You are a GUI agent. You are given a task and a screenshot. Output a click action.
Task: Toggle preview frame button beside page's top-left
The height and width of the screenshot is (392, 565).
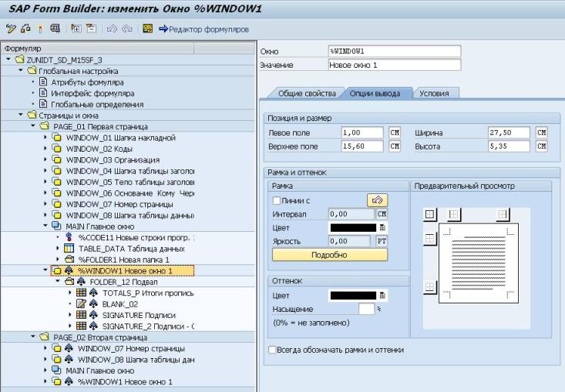429,238
